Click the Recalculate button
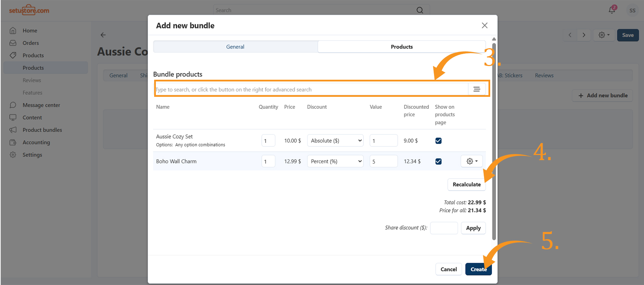 pos(467,184)
